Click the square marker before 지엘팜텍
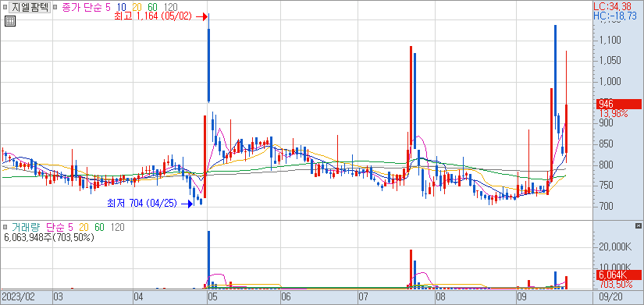Screen dimensions: 644x305 [x=5, y=7]
